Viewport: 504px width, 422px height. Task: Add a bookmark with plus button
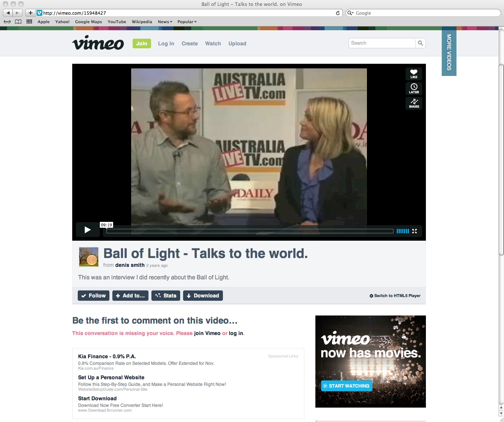coord(30,13)
